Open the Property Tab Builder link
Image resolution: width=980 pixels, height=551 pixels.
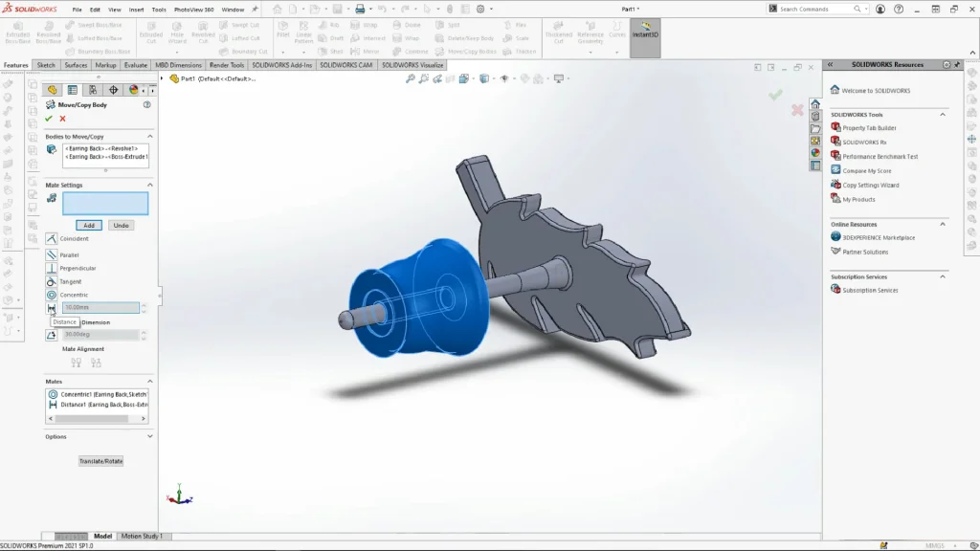(869, 128)
